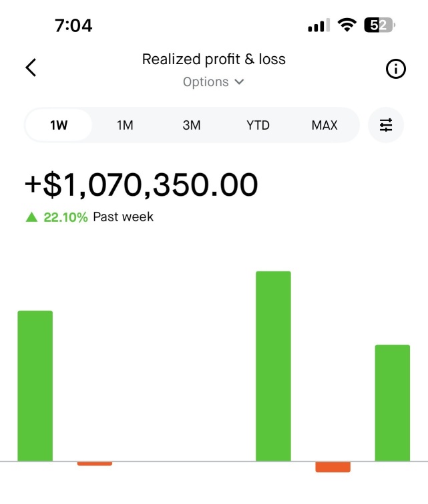This screenshot has width=428, height=504.
Task: Expand the Options dropdown
Action: click(x=214, y=82)
